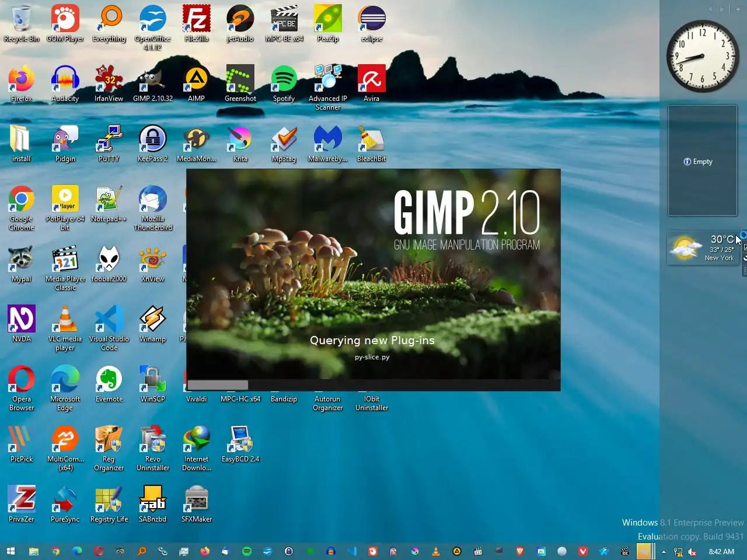Image resolution: width=747 pixels, height=560 pixels.
Task: Click the WinSCP desktop icon
Action: (153, 384)
